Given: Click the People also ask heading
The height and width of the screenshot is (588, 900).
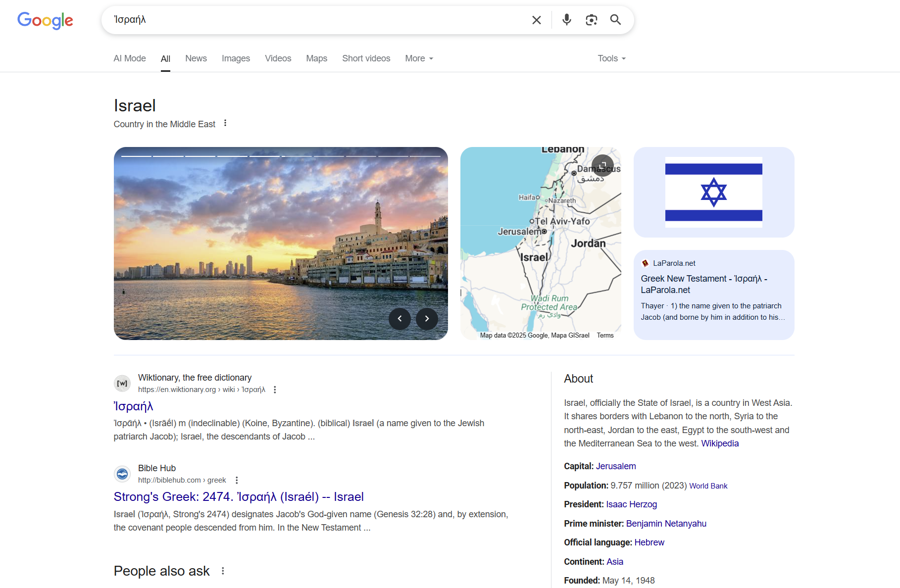Looking at the screenshot, I should [161, 571].
